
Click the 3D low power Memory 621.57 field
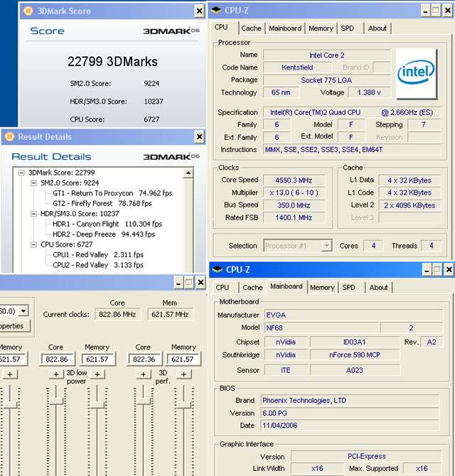97,359
